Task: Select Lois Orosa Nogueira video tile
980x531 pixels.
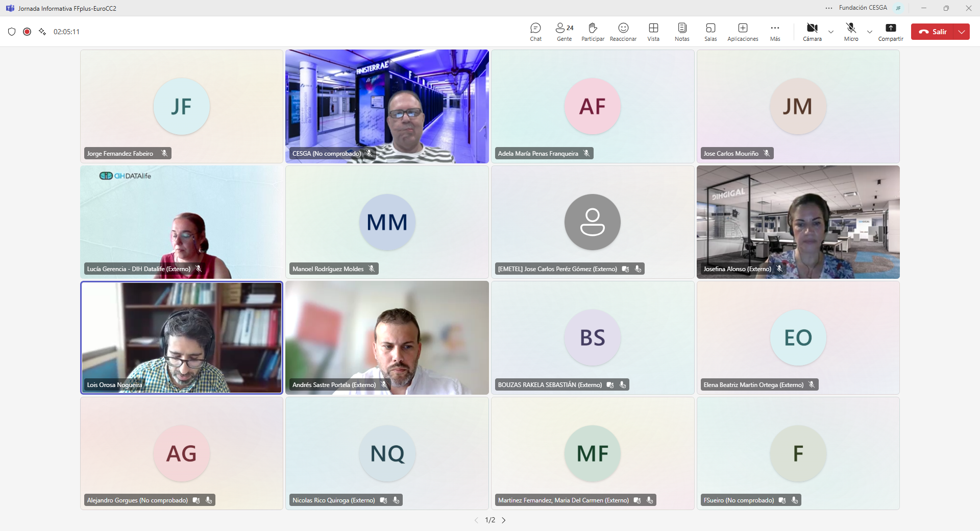Action: pyautogui.click(x=181, y=337)
